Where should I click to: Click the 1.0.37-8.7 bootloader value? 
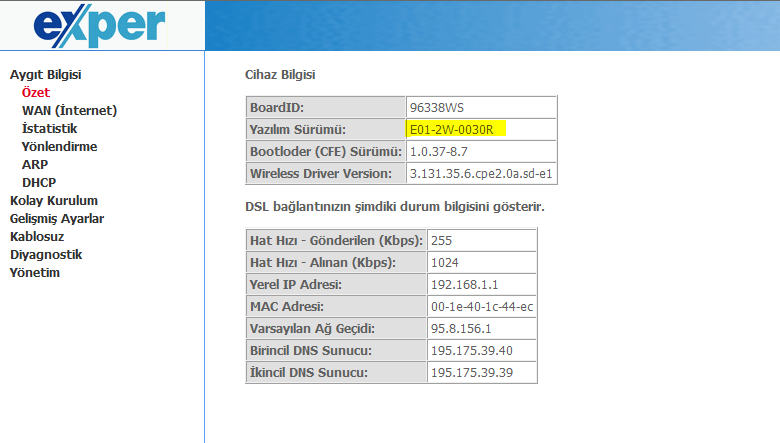point(439,152)
